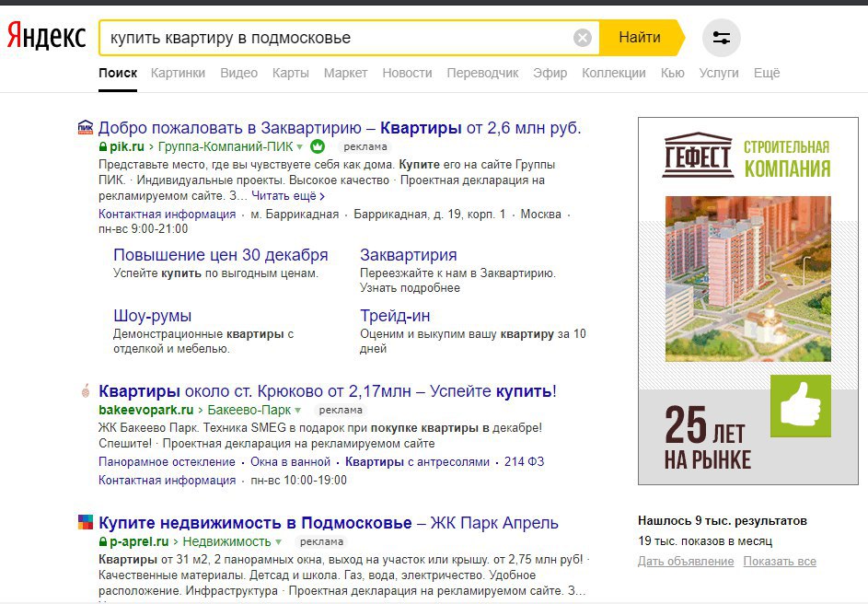868x604 pixels.
Task: Open 'Добро пожаловать в Заквартирию' result title
Action: tap(340, 128)
